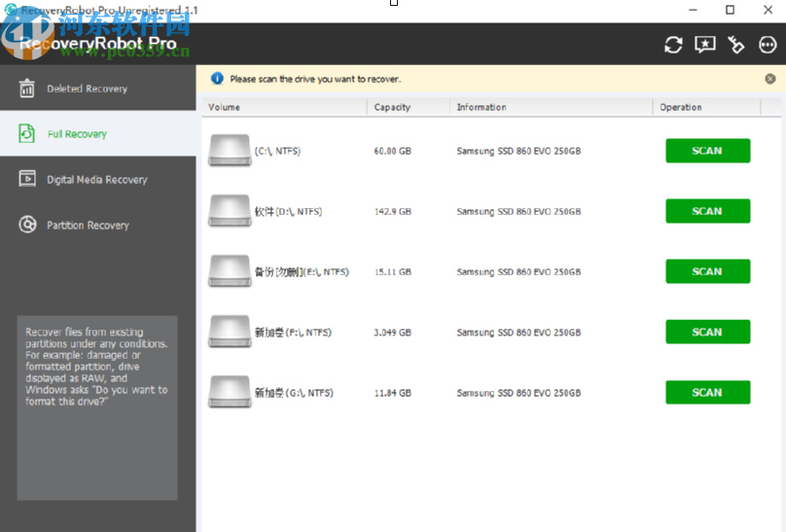
Task: Click the Digital Media Recovery film icon
Action: tap(27, 179)
